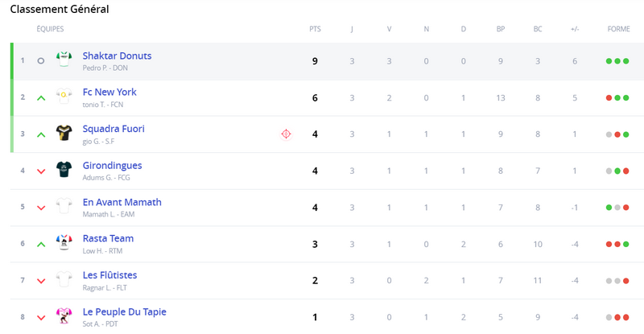Click the Squadra Fuori black and gold jersey
The width and height of the screenshot is (644, 334).
point(64,133)
